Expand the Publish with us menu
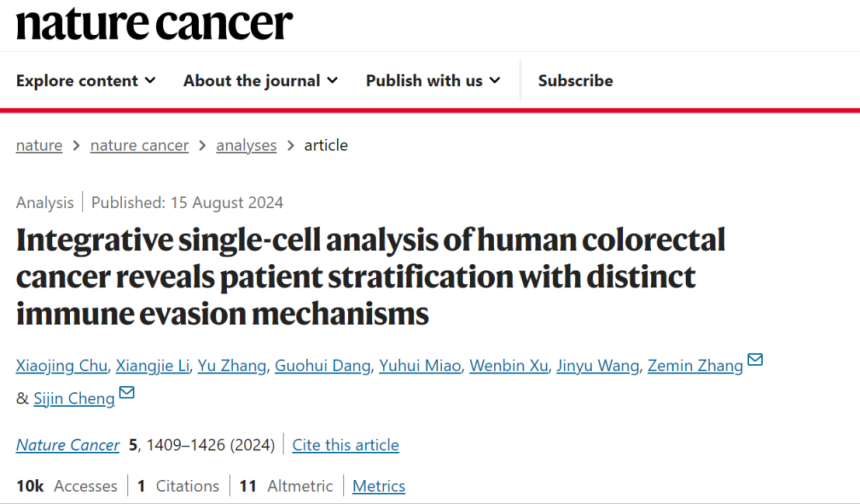The height and width of the screenshot is (504, 860). tap(433, 80)
